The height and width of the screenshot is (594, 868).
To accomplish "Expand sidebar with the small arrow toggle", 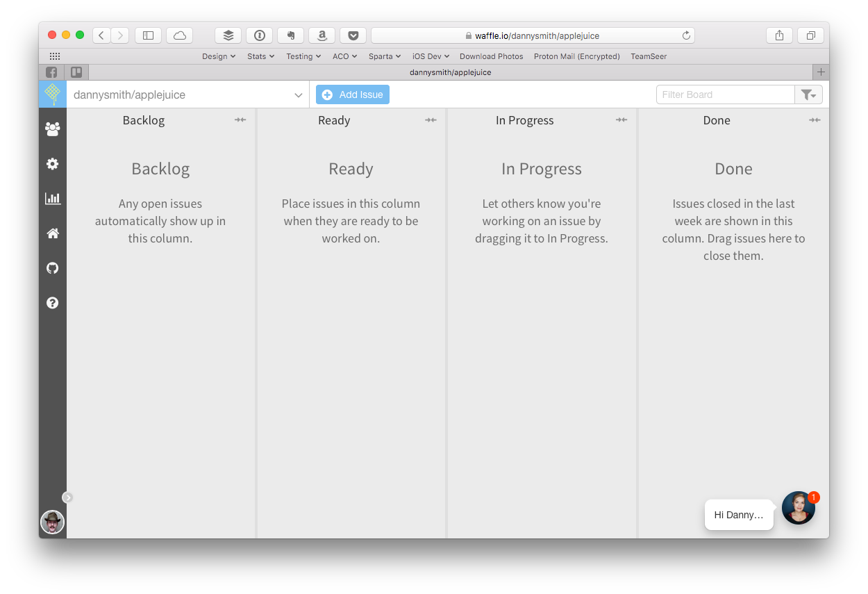I will (67, 497).
